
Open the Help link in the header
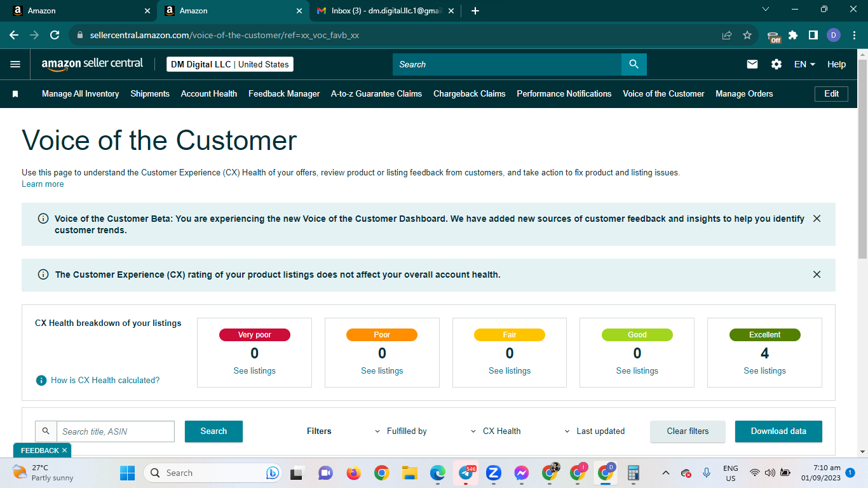(x=836, y=64)
